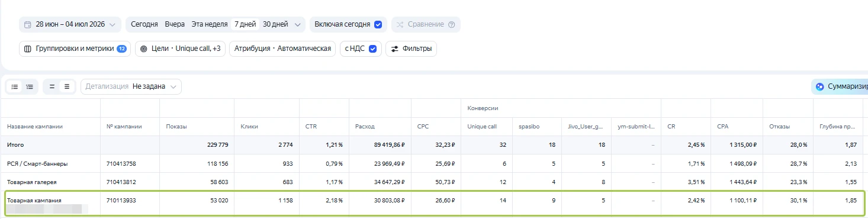Open the Фильтры panel
Viewport: 868px width, 219px height.
(x=411, y=49)
